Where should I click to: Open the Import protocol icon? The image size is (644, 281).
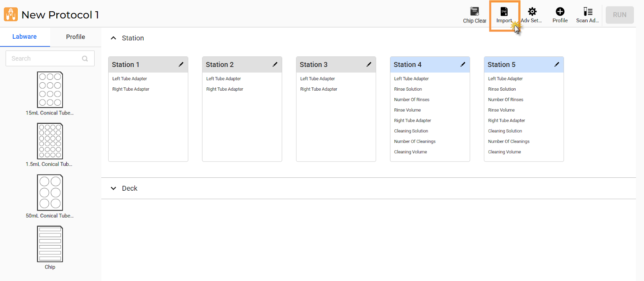click(x=504, y=12)
